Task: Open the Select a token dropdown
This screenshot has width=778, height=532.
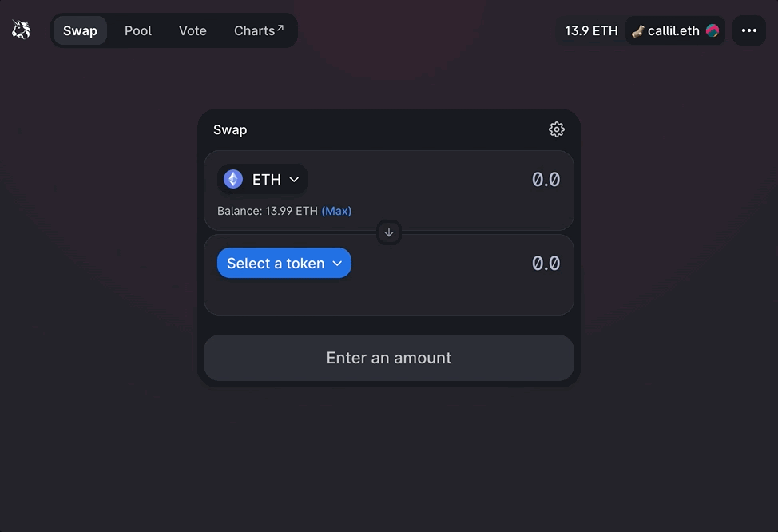Action: [x=276, y=263]
